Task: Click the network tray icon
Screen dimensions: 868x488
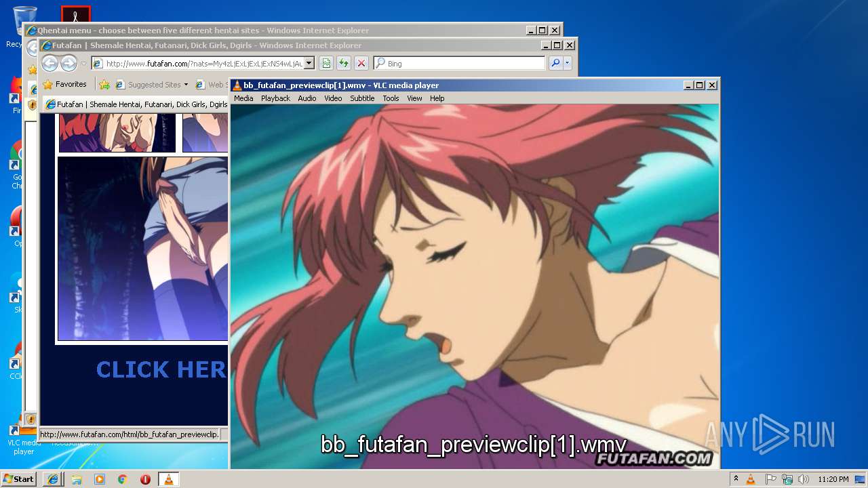Action: click(787, 479)
